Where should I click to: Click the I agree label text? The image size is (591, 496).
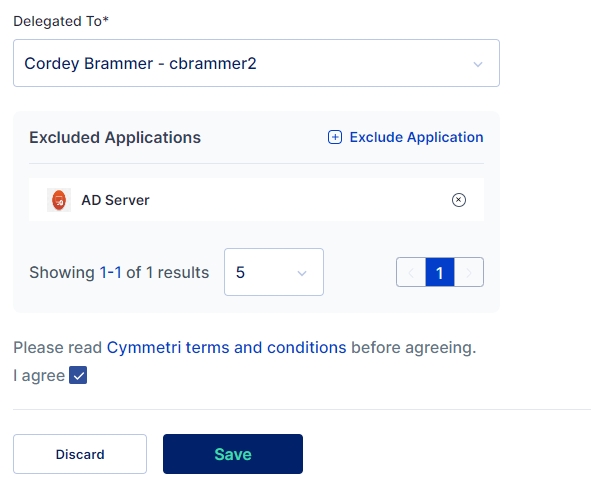tap(39, 375)
